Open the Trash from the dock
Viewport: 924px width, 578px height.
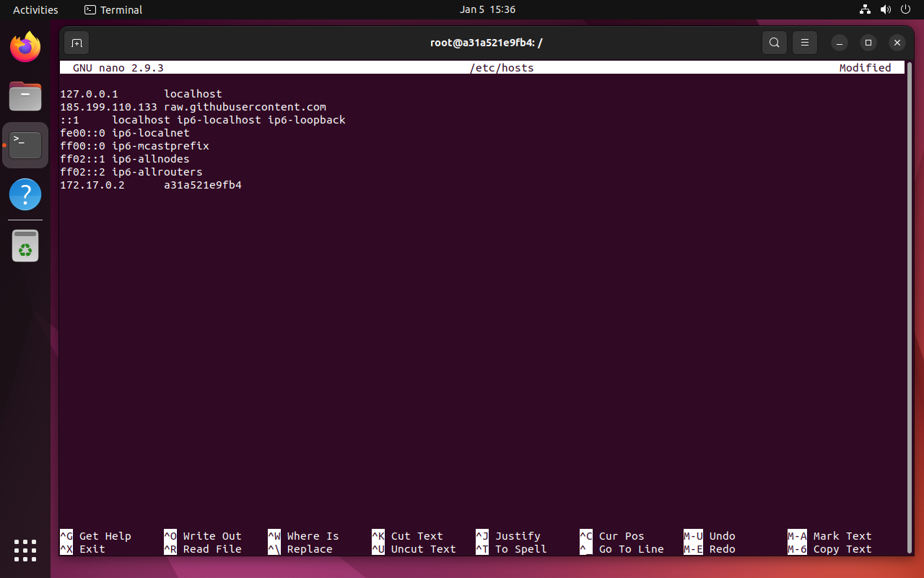tap(25, 246)
